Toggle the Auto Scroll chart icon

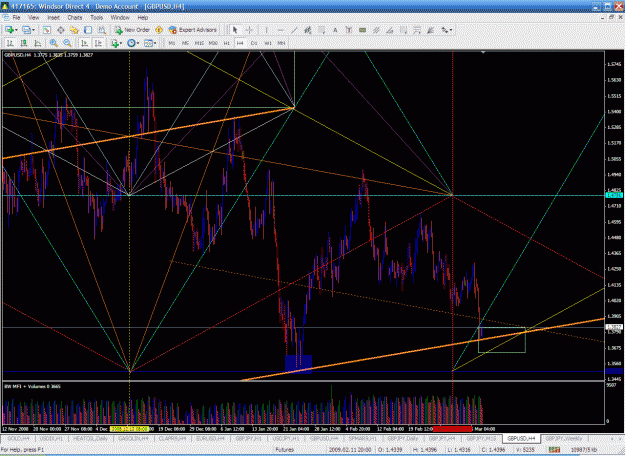(84, 43)
